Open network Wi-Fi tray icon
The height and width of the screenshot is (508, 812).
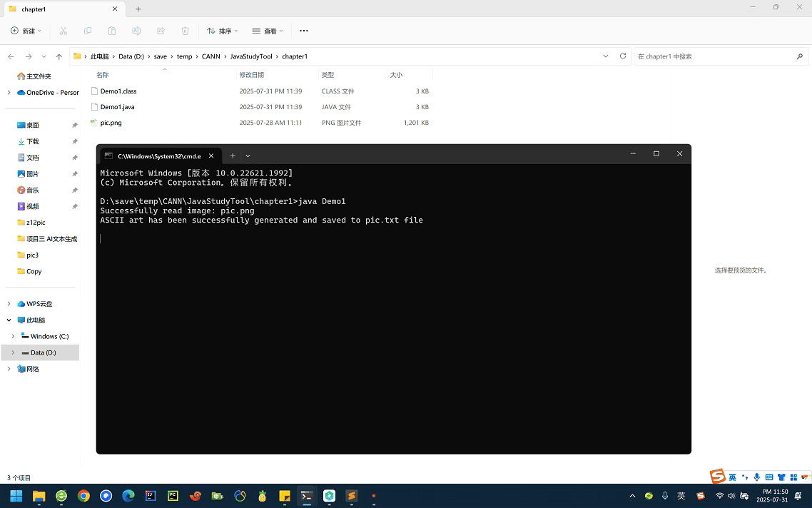pyautogui.click(x=719, y=496)
